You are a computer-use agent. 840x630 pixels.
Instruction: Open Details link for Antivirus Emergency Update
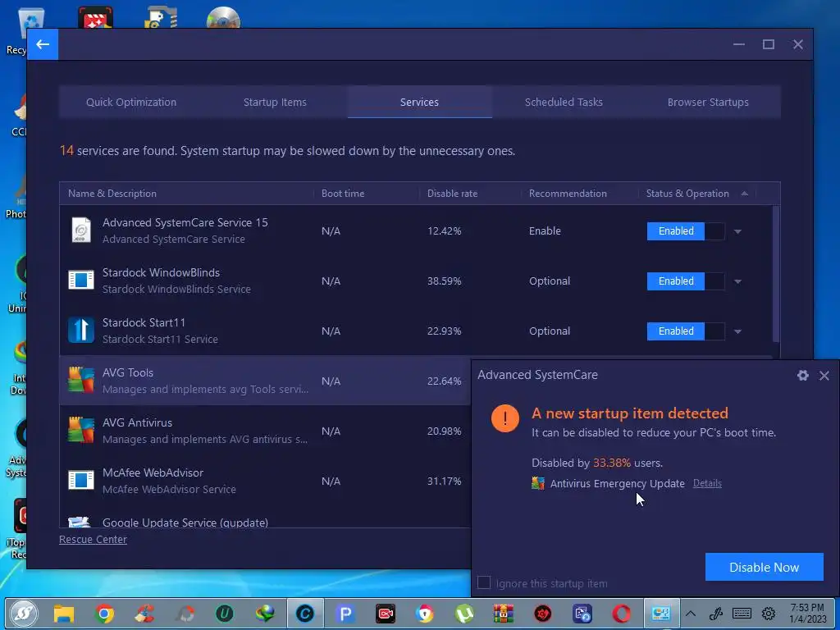707,483
